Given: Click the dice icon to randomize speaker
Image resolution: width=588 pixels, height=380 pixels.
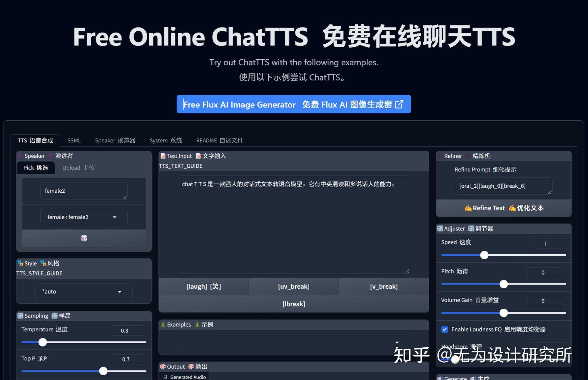Looking at the screenshot, I should point(84,238).
